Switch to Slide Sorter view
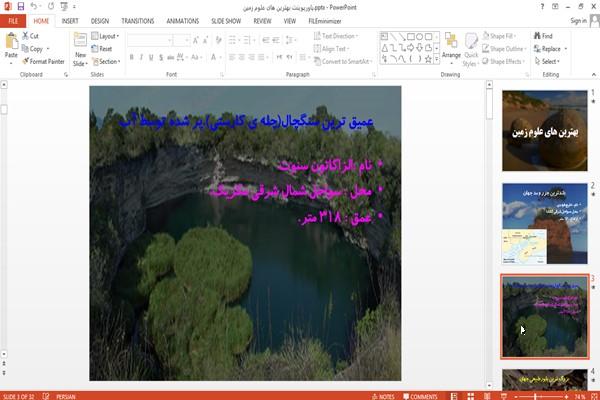The height and width of the screenshot is (400, 600). pos(471,396)
